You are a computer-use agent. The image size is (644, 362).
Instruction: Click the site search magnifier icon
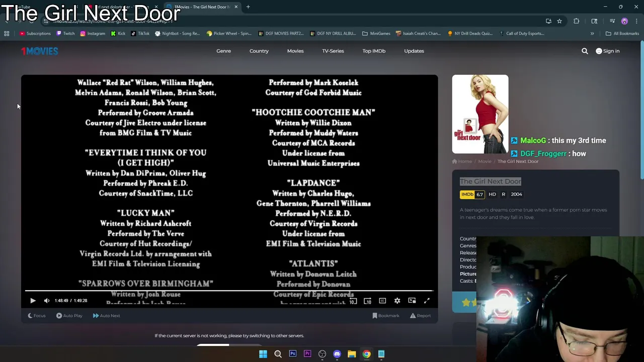click(x=585, y=51)
